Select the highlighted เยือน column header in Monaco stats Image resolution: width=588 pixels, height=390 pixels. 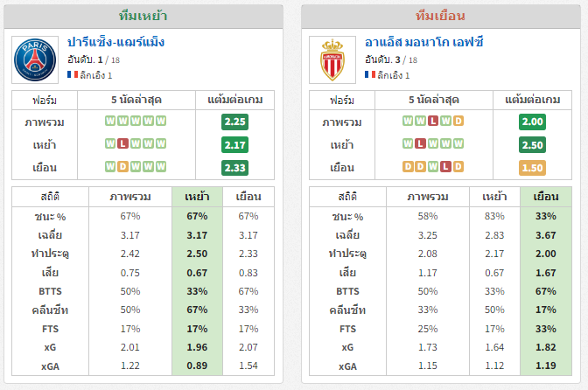(546, 197)
